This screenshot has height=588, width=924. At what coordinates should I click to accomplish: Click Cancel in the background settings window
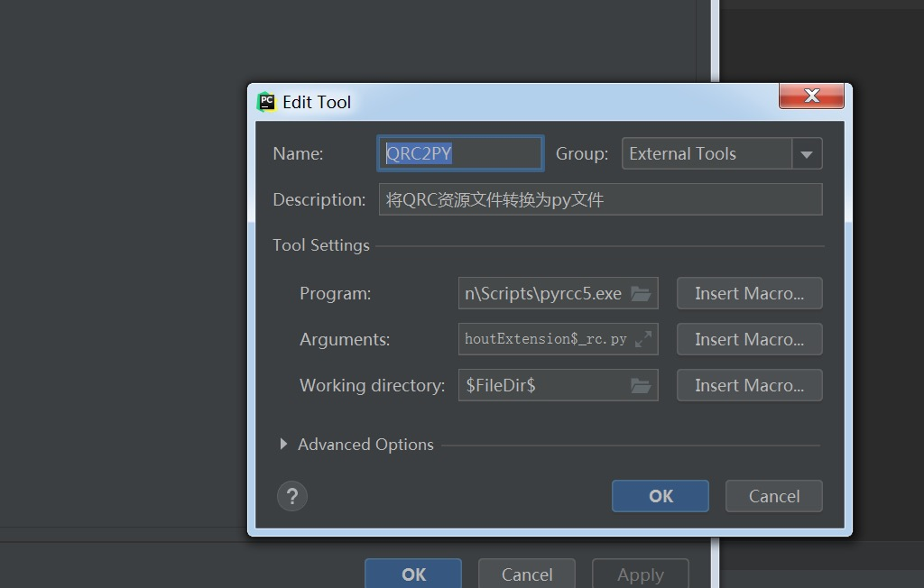pos(527,574)
